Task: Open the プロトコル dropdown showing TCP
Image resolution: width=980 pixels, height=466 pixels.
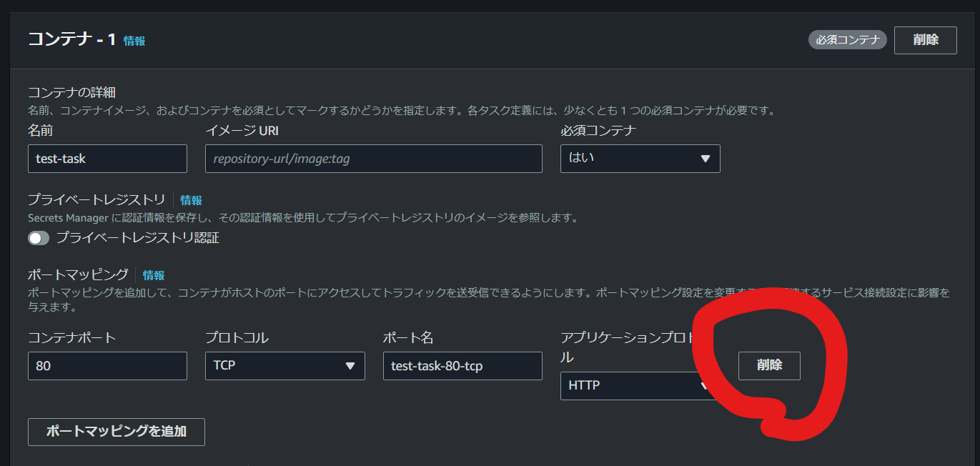Action: [284, 365]
